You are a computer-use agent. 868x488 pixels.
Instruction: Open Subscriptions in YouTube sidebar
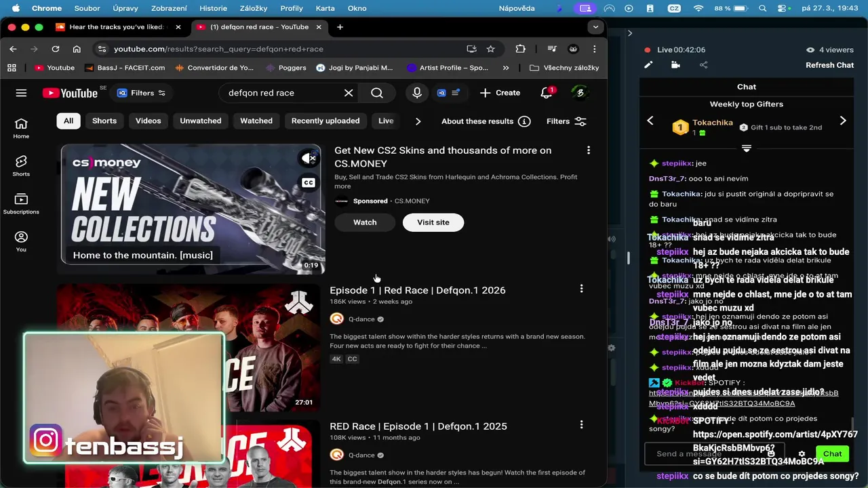click(x=21, y=203)
